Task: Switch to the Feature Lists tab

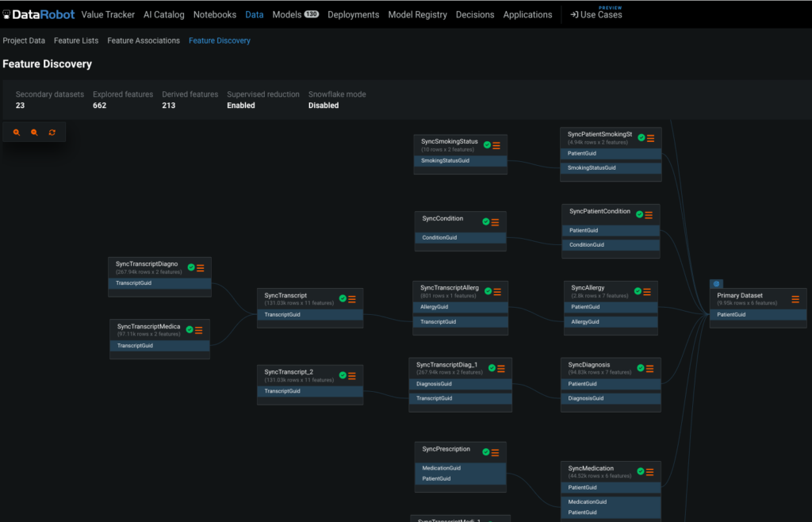Action: (76, 40)
